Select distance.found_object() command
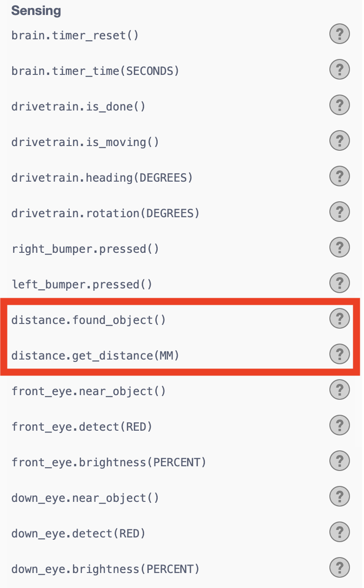Viewport: 364px width, 588px height. [x=88, y=320]
